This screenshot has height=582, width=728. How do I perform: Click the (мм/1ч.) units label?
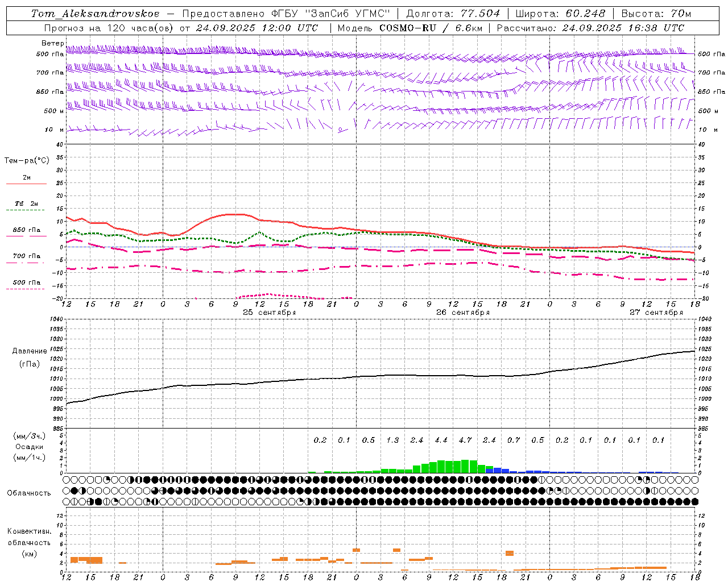pos(29,458)
